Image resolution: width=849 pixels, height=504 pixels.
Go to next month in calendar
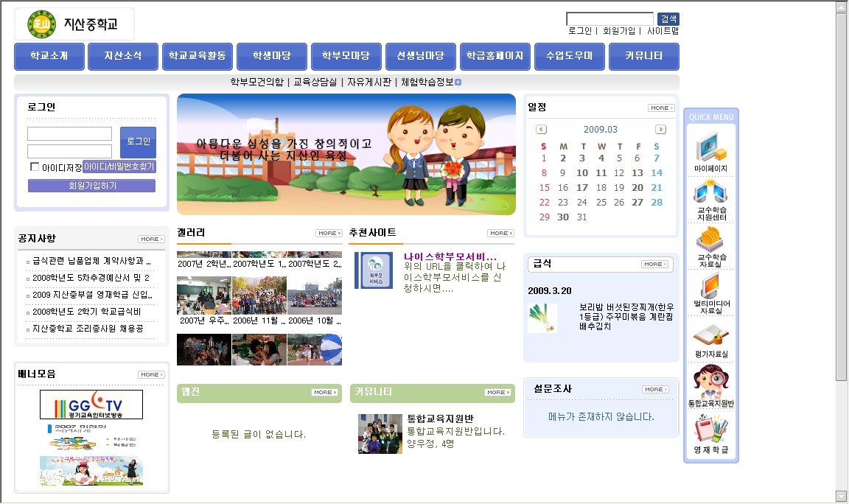660,130
